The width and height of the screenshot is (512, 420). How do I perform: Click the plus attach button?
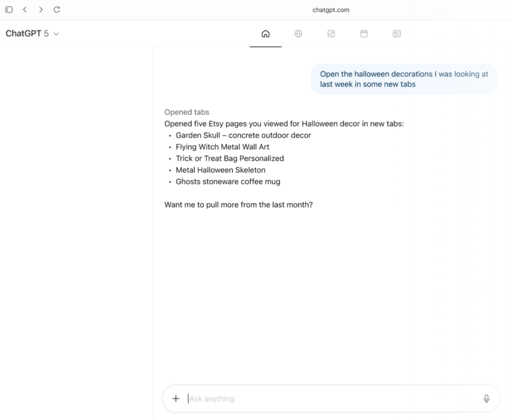175,398
